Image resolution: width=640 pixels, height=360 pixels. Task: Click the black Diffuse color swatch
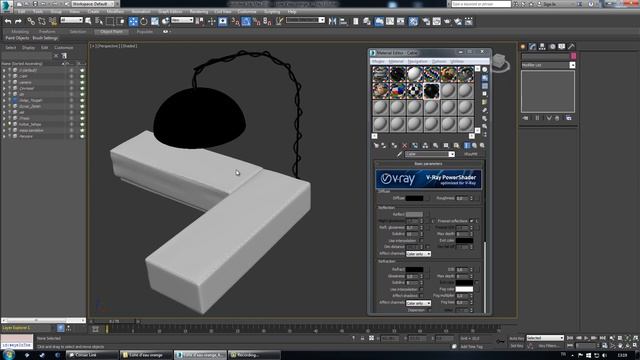click(x=414, y=198)
